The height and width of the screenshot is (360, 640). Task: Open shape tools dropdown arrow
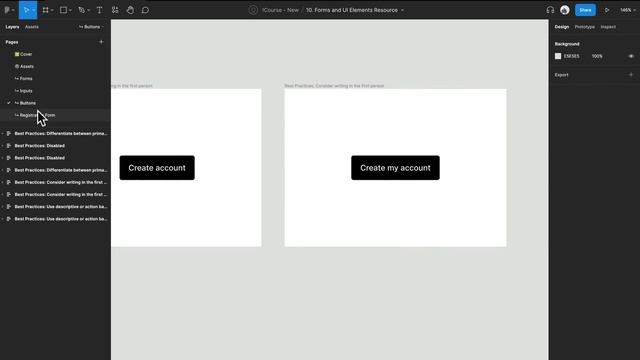(70, 10)
